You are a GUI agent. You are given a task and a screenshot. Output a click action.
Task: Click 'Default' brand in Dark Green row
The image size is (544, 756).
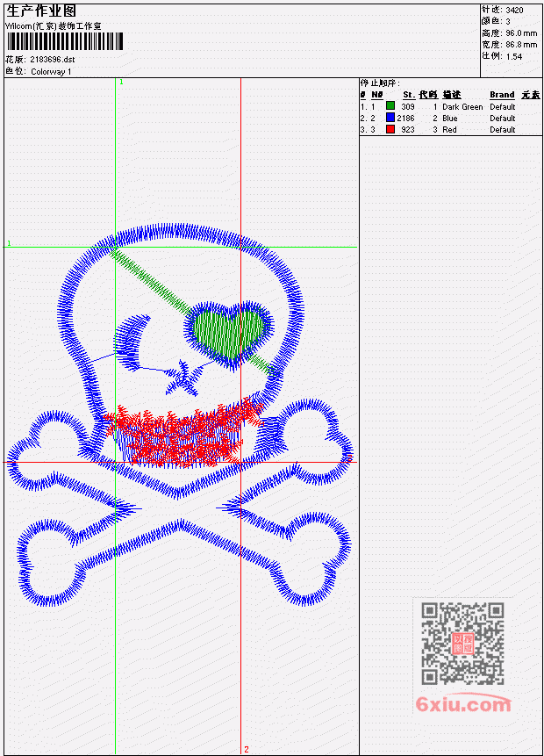(x=503, y=107)
